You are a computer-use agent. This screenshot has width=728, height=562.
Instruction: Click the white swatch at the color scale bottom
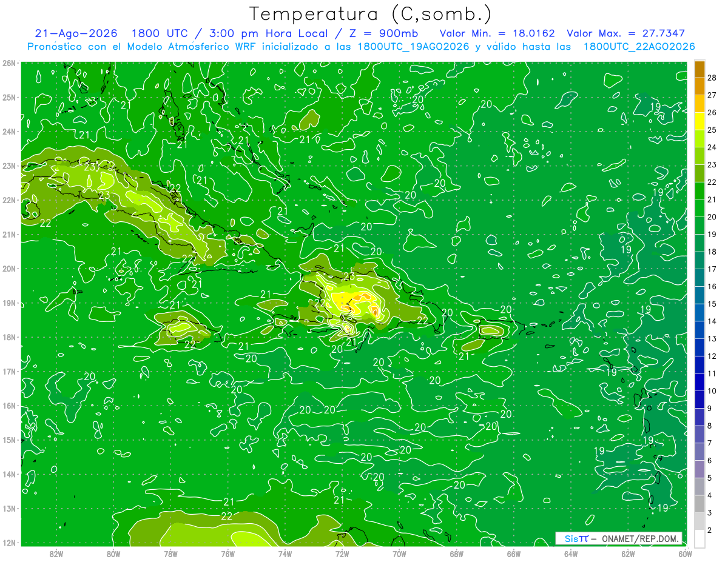click(699, 538)
